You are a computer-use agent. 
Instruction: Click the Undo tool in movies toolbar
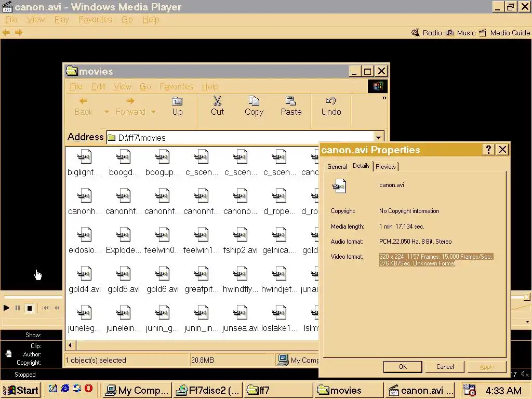[331, 107]
